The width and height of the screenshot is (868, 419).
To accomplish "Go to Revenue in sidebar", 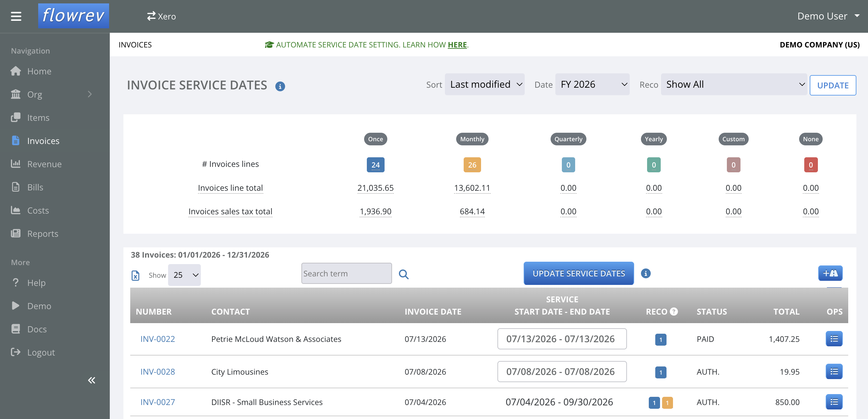I will [44, 164].
